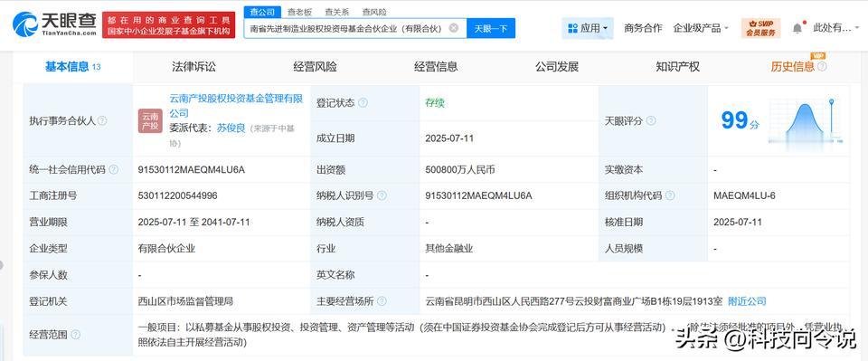The image size is (868, 361).
Task: Switch to the 基本信息 tab
Action: pos(72,67)
